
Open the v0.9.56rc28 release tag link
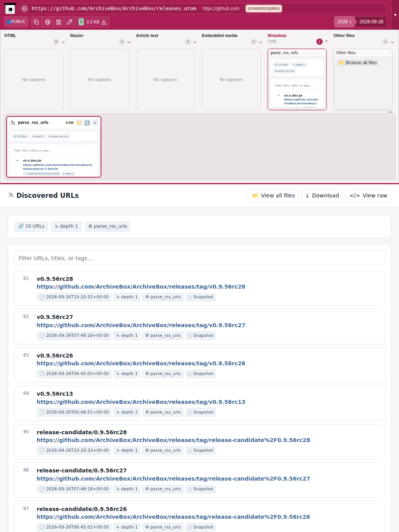click(x=141, y=287)
